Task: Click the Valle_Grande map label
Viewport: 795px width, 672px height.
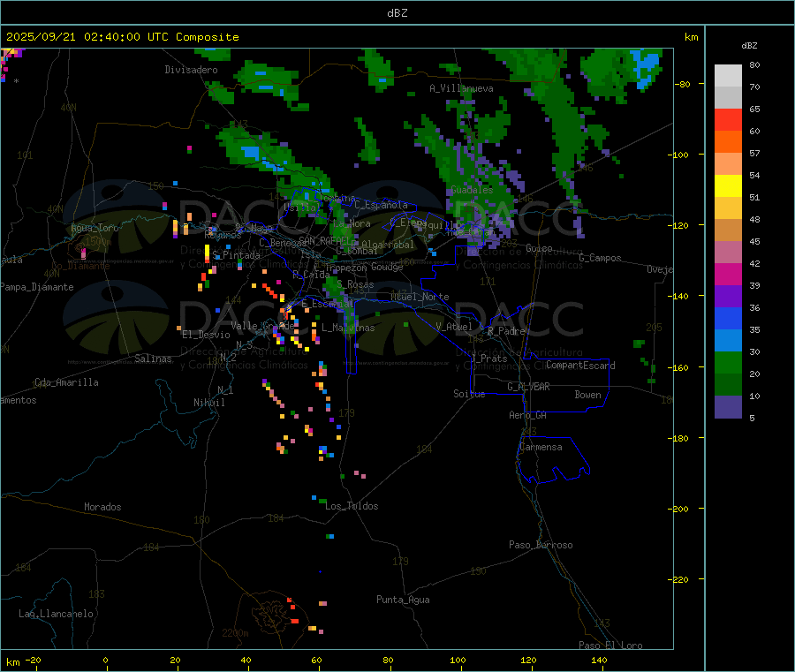Action: 262,326
